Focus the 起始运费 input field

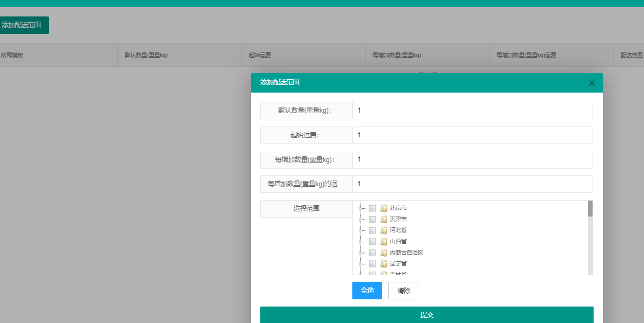[x=472, y=135]
